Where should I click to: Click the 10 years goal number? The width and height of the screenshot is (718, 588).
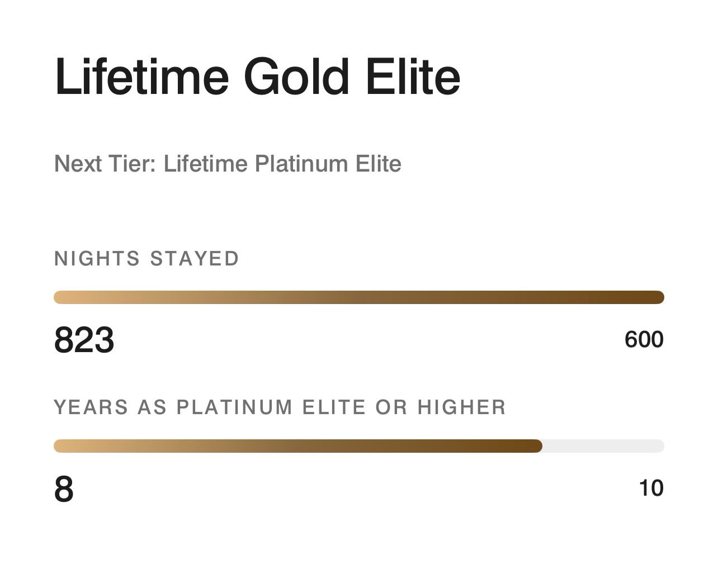[x=651, y=489]
